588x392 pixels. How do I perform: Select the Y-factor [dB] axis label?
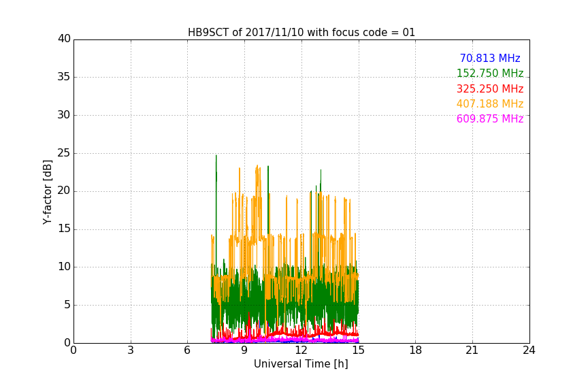point(48,192)
